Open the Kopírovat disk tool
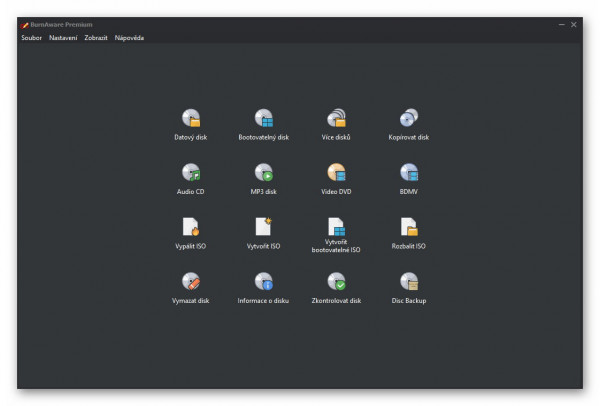Image resolution: width=600 pixels, height=406 pixels. [409, 119]
